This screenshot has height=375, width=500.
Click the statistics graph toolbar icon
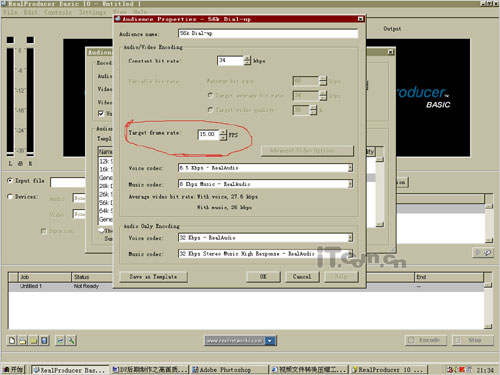point(60,340)
